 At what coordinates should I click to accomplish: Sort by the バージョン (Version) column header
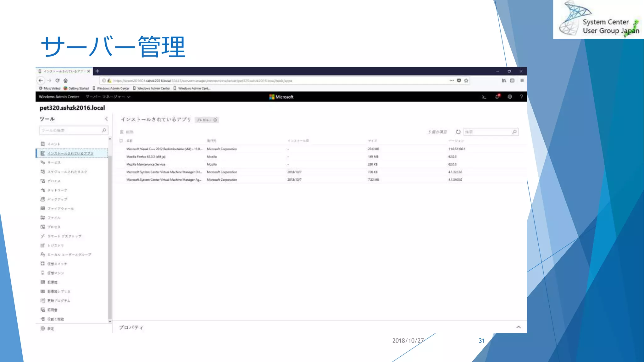456,141
